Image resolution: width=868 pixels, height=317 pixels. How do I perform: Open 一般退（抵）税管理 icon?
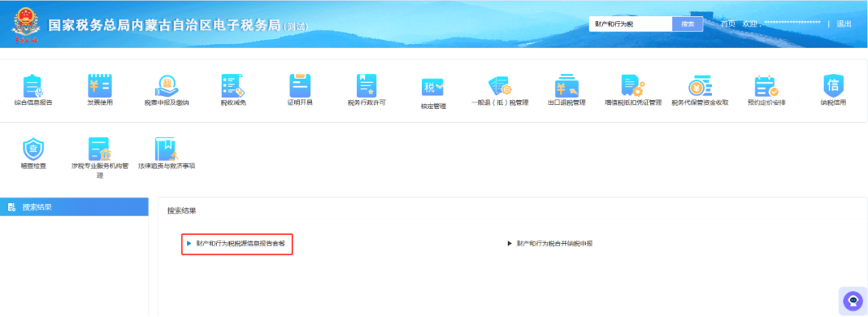[500, 87]
